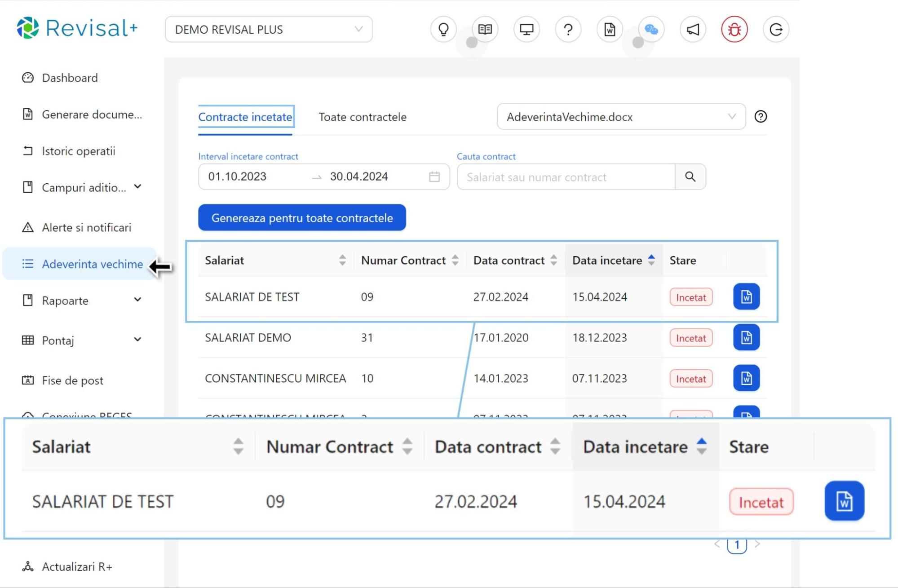Screen dimensions: 898x588
Task: Click the monitor screen icon in header
Action: coord(526,30)
